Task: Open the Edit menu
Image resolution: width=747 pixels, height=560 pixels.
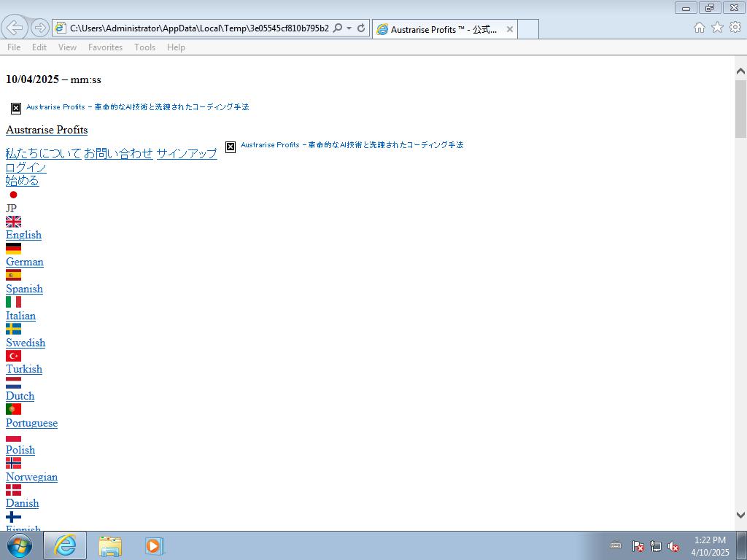Action: 39,47
